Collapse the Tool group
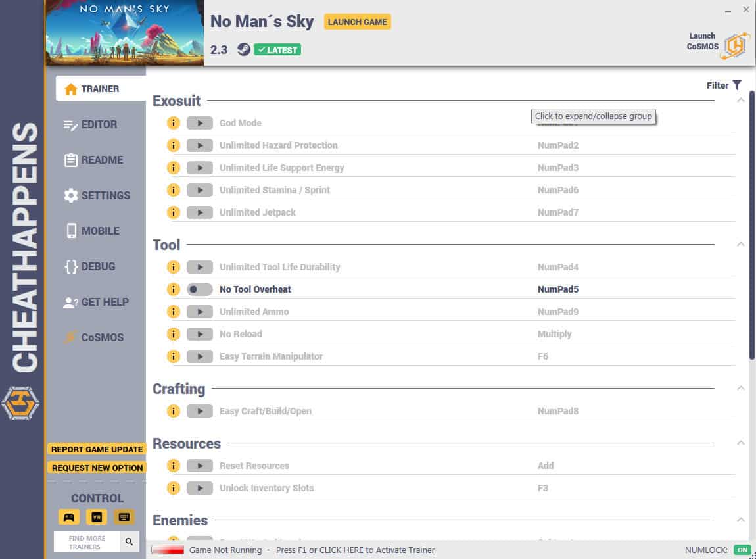 pos(741,244)
